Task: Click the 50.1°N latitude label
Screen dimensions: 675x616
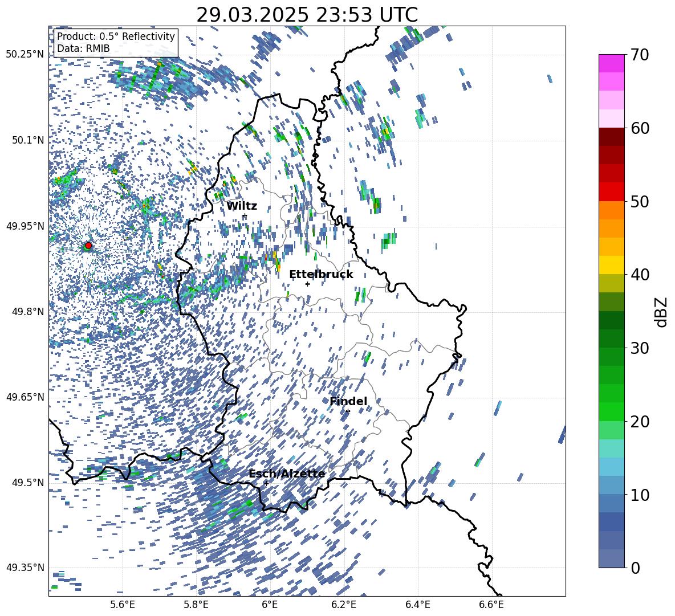Action: 29,140
